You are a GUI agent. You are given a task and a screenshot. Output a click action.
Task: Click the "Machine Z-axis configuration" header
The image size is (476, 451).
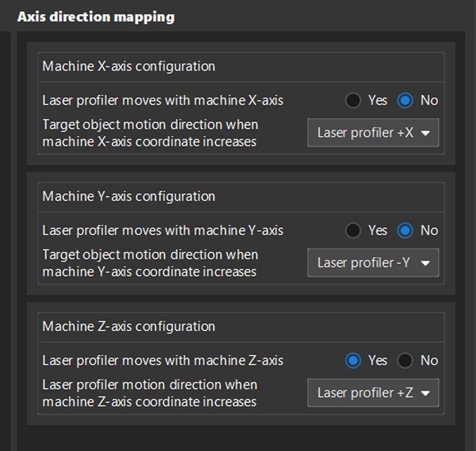click(x=129, y=326)
